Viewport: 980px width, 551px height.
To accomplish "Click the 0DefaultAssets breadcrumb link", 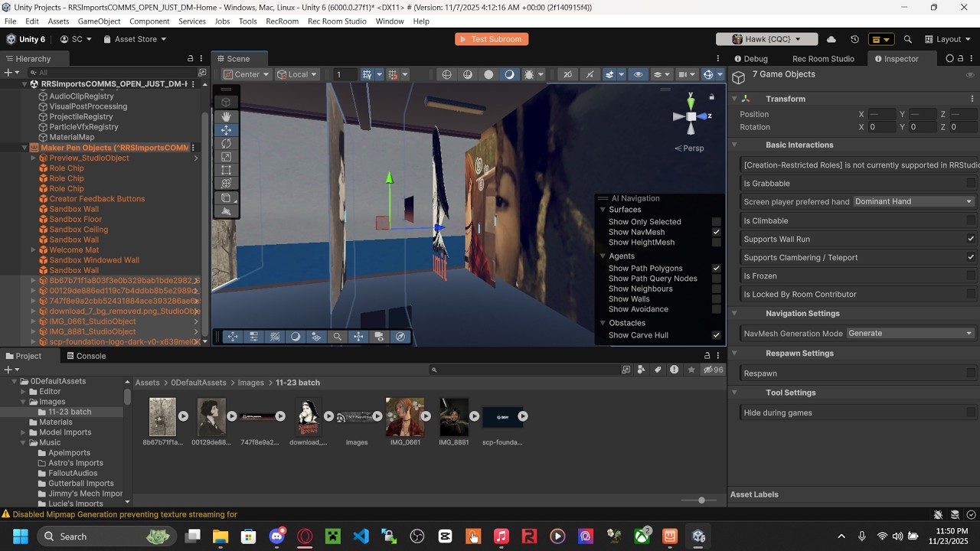I will pyautogui.click(x=198, y=383).
